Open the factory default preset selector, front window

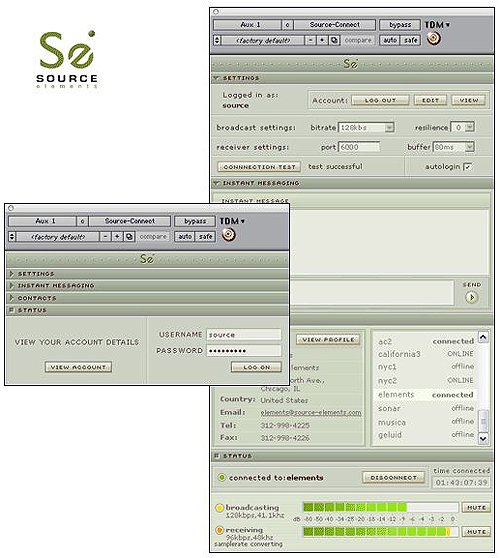point(58,237)
